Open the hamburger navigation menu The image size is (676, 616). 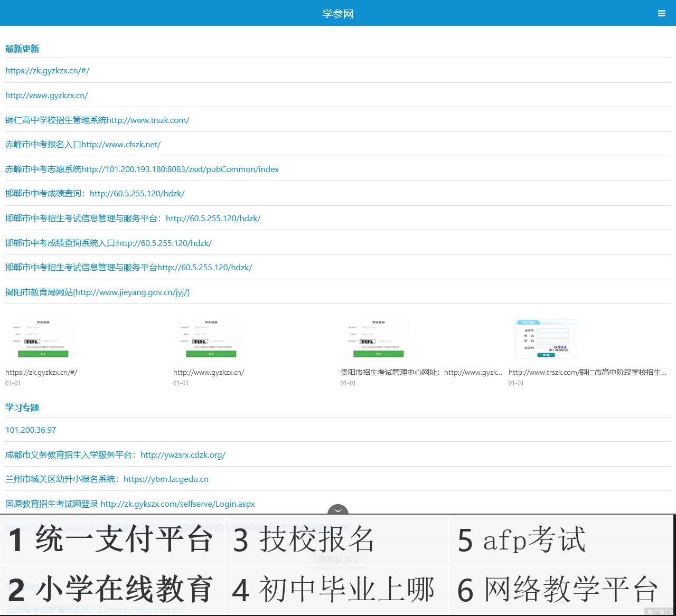point(662,13)
